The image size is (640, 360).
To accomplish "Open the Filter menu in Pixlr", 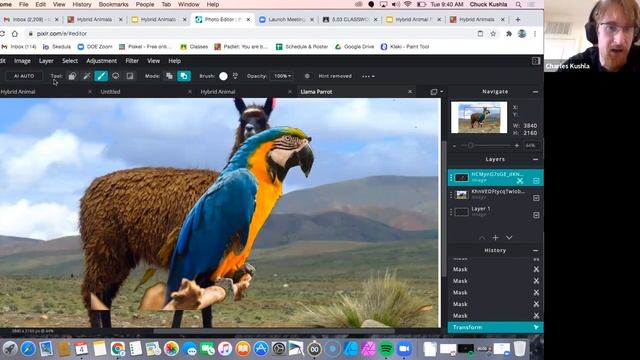I will click(132, 61).
